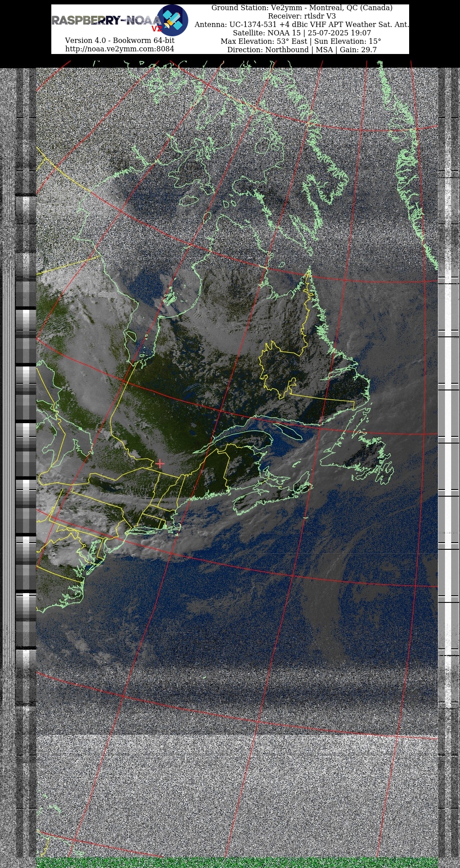Select the 'Receiver: rtlsdr V3' text

tap(302, 16)
